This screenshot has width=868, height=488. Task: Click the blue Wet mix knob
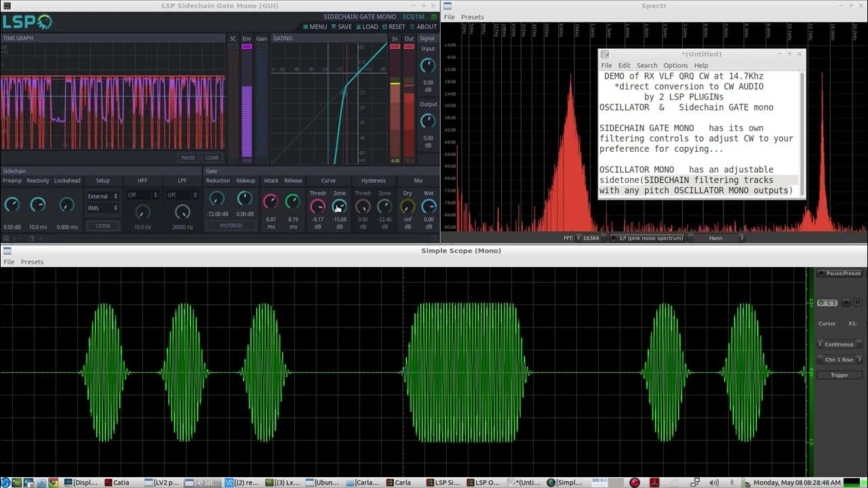click(429, 206)
